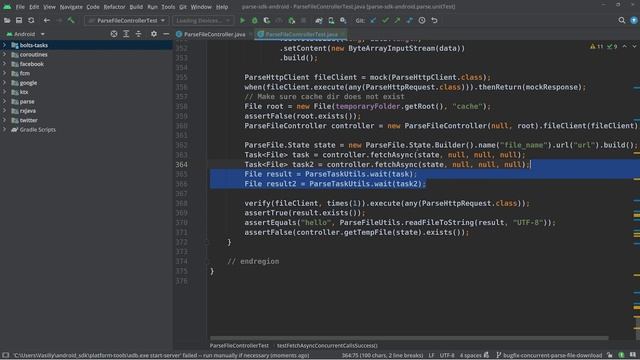640x360 pixels.
Task: Run with coverage icon
Action: [267, 20]
